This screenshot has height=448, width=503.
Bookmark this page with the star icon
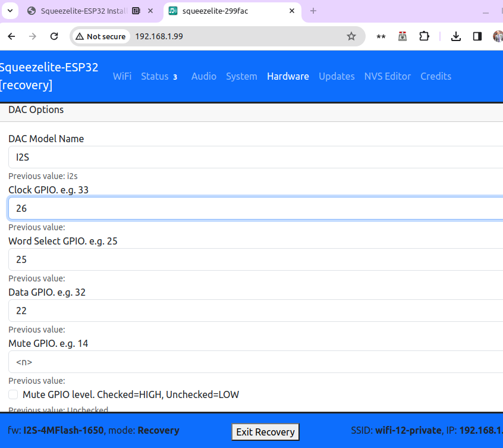(351, 36)
